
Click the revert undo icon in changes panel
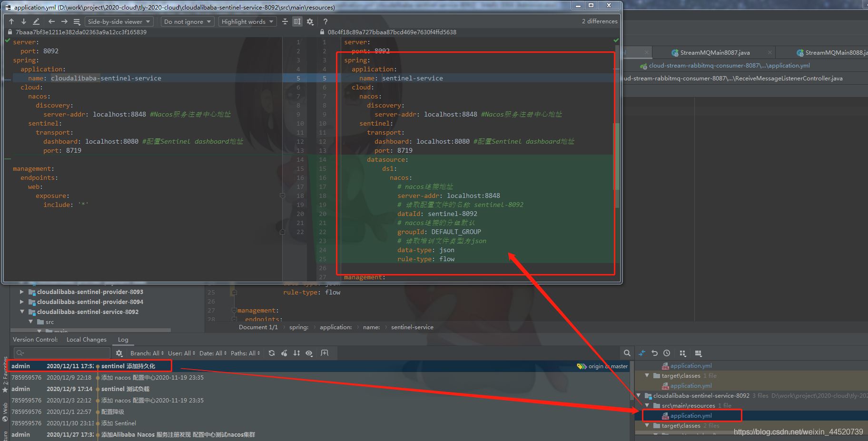(x=654, y=353)
